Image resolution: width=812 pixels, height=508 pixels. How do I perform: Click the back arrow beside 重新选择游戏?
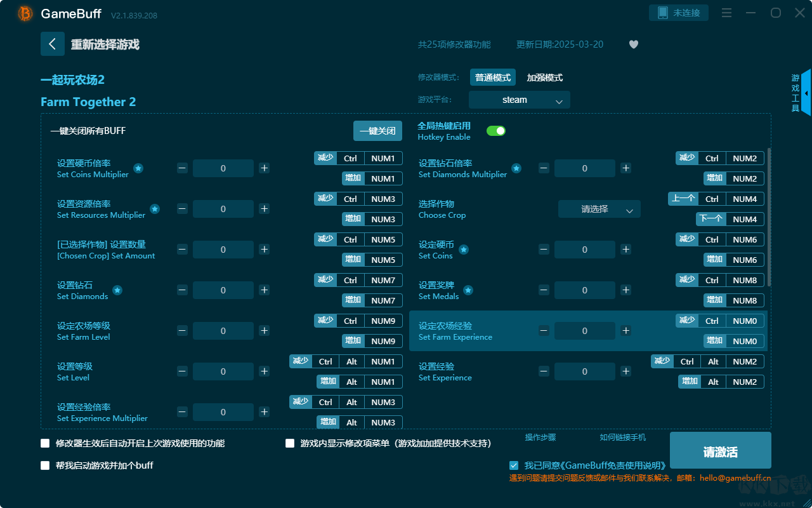(53, 44)
